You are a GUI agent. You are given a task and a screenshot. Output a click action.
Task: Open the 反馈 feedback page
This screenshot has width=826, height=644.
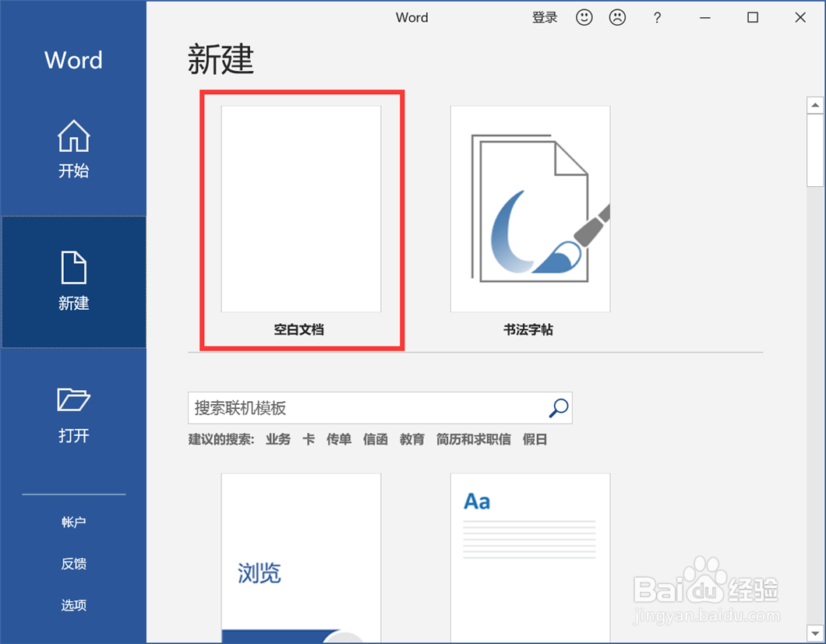click(74, 564)
